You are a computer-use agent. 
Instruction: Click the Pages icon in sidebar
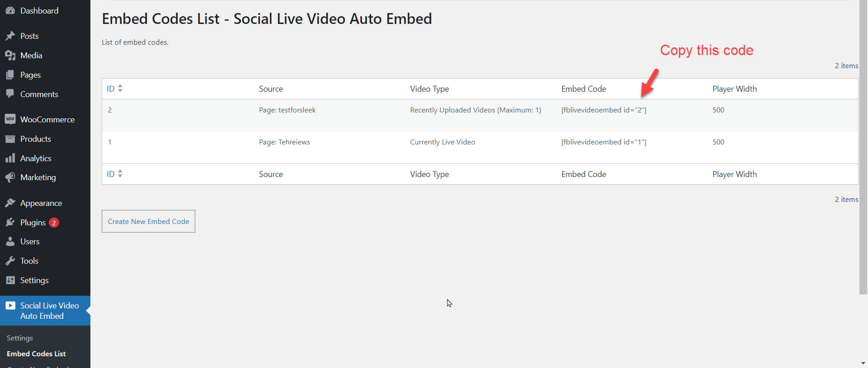pos(10,75)
